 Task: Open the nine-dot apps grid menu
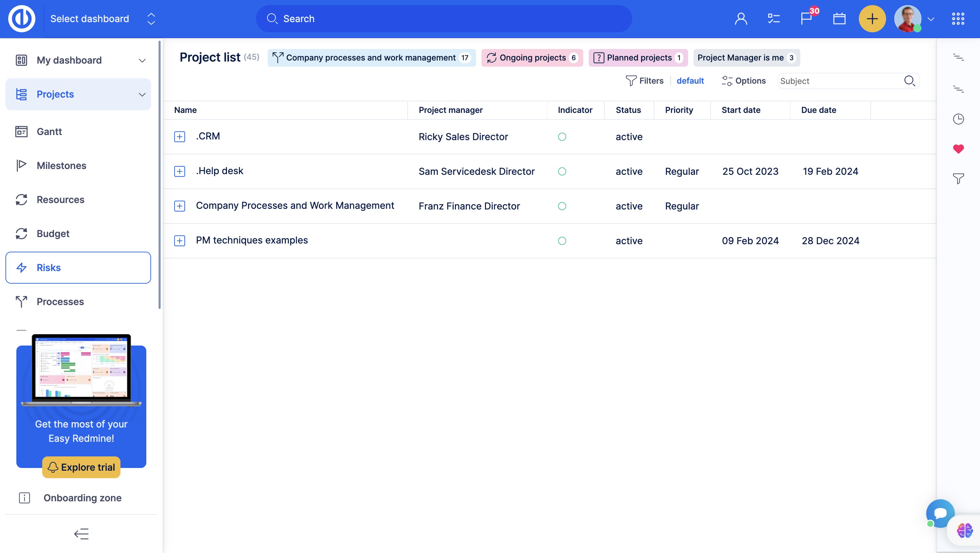tap(958, 19)
